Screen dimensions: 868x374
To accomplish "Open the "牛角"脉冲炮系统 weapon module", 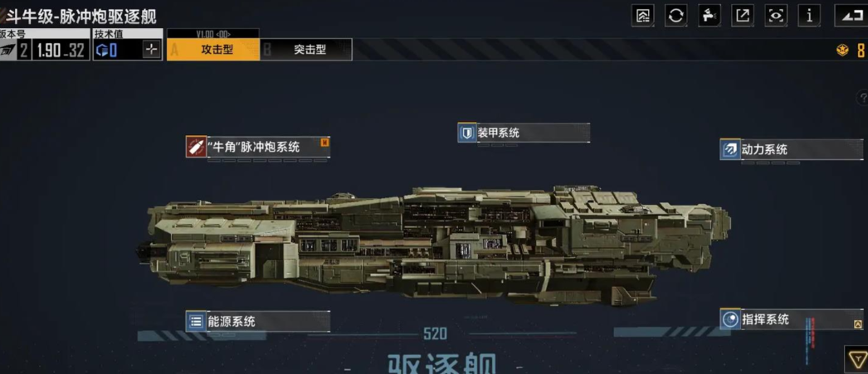I will pos(258,147).
